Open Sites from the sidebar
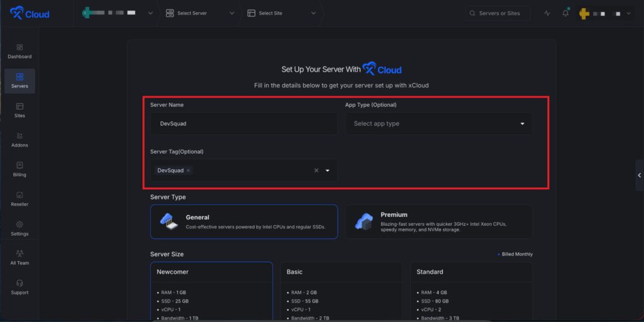The width and height of the screenshot is (644, 322). (19, 110)
